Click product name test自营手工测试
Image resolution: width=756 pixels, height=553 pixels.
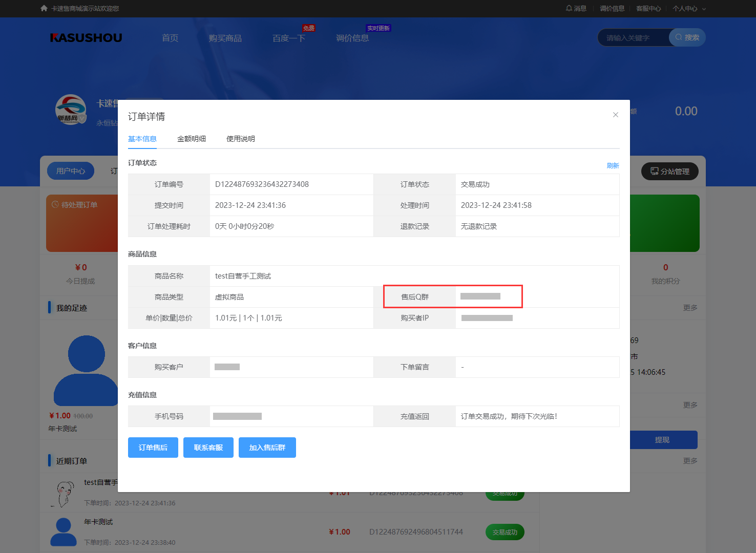coord(243,276)
